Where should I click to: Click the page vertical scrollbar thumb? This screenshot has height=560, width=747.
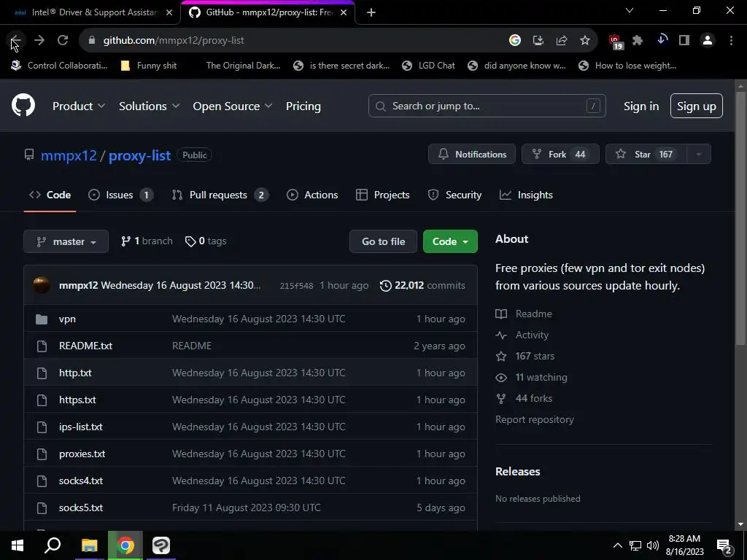[x=740, y=217]
